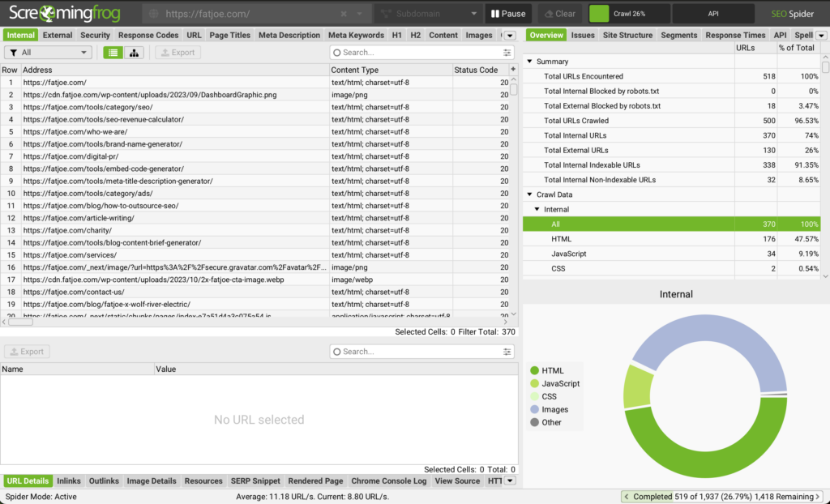Click the Other legend color dot
Image resolution: width=830 pixels, height=504 pixels.
coord(535,422)
